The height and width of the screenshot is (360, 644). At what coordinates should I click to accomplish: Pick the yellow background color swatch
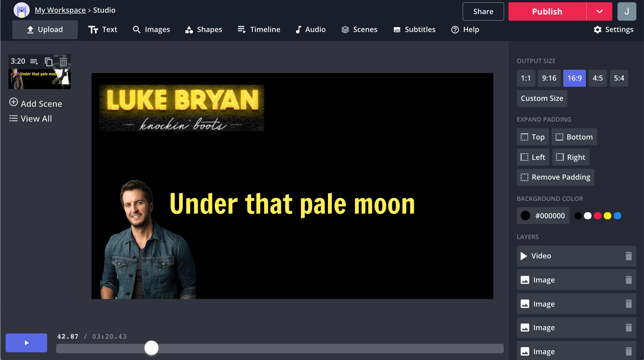(607, 216)
